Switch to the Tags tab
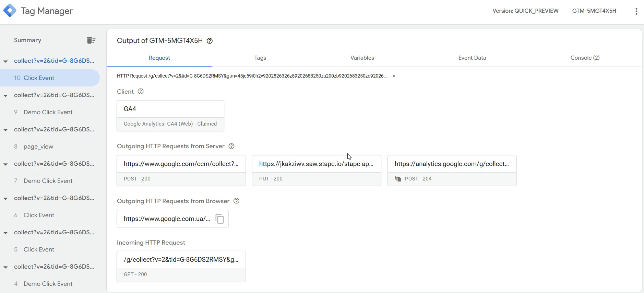Viewport: 644px width, 293px height. (x=260, y=58)
